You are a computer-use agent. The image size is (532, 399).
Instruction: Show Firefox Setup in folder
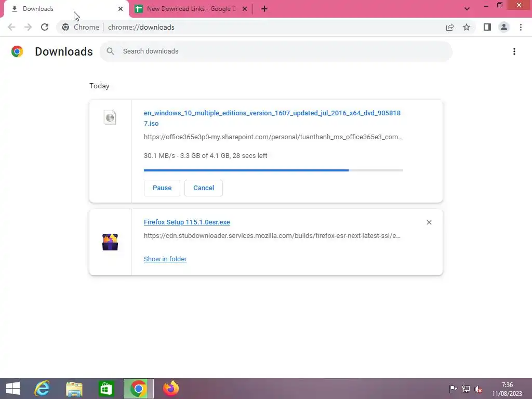tap(165, 259)
